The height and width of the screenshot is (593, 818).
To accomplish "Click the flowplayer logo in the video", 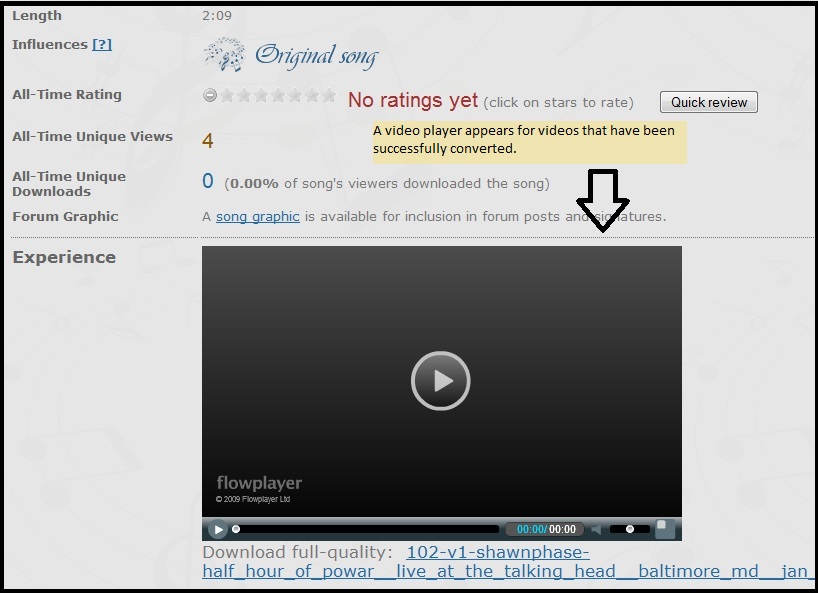I will click(259, 483).
